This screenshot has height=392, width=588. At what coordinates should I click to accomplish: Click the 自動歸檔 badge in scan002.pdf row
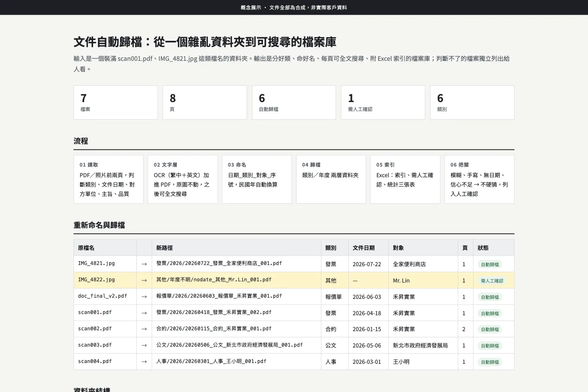click(x=490, y=329)
